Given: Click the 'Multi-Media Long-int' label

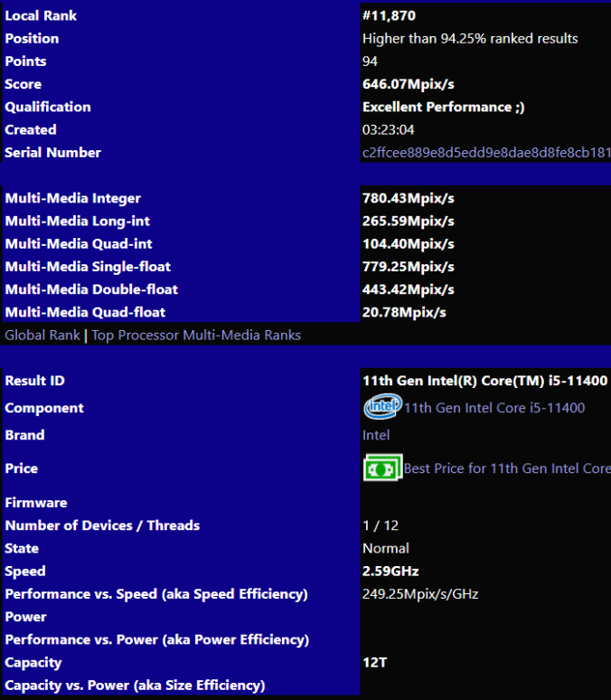Looking at the screenshot, I should [77, 221].
